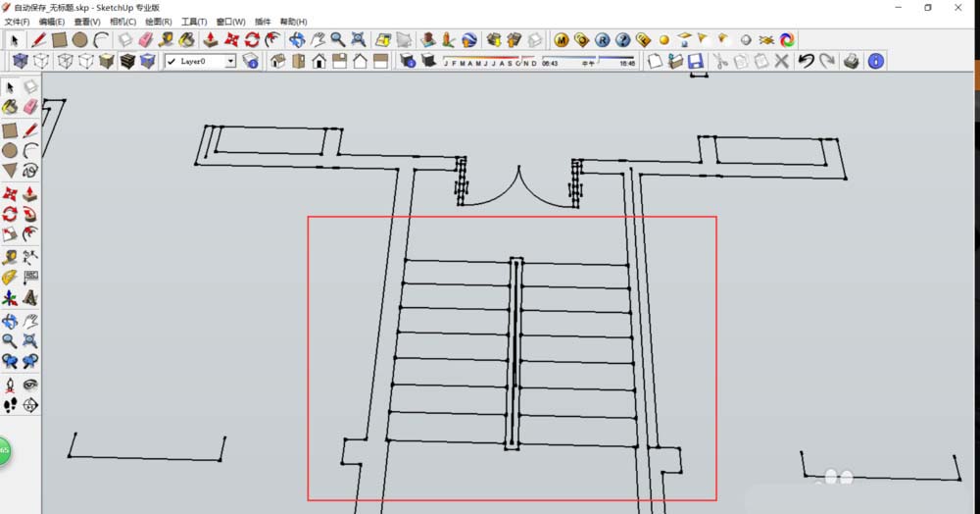
Task: Select the Look Around eye tool
Action: pos(30,384)
